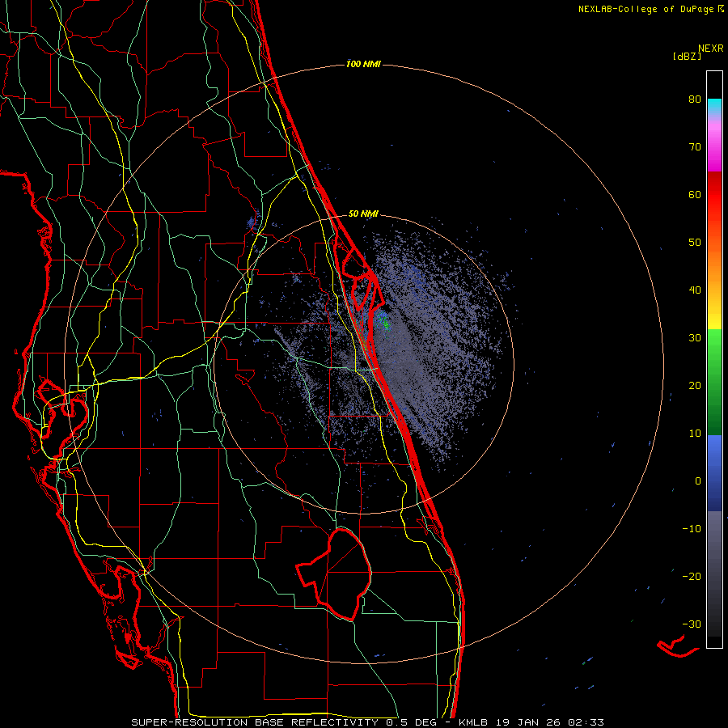Click the 40 value on dBZ scale
The image size is (728, 728).
(x=695, y=290)
